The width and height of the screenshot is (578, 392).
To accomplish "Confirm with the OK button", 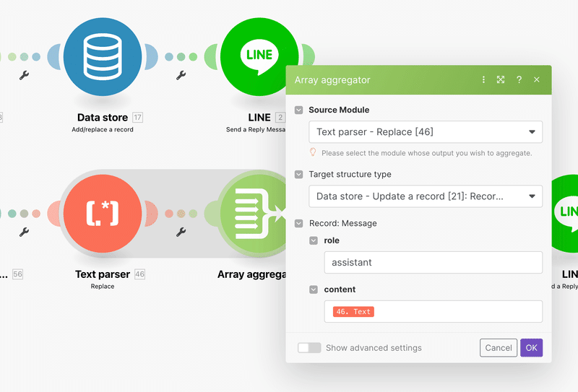I will click(x=532, y=348).
